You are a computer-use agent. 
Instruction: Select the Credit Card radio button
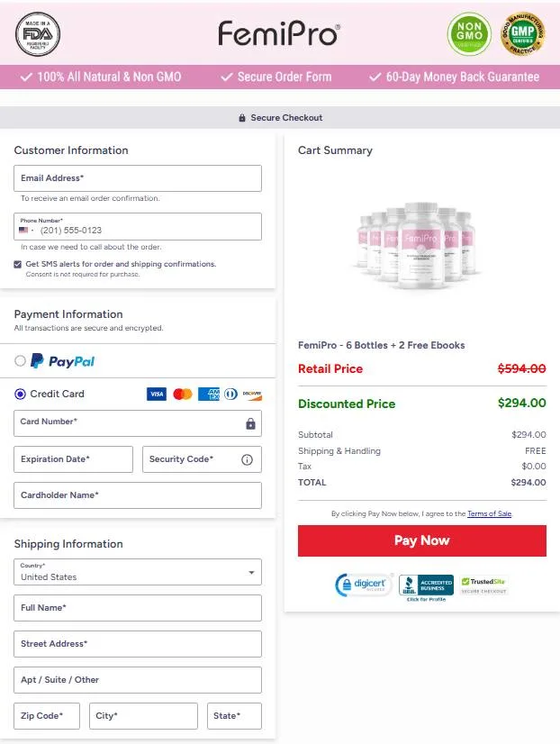pyautogui.click(x=21, y=394)
